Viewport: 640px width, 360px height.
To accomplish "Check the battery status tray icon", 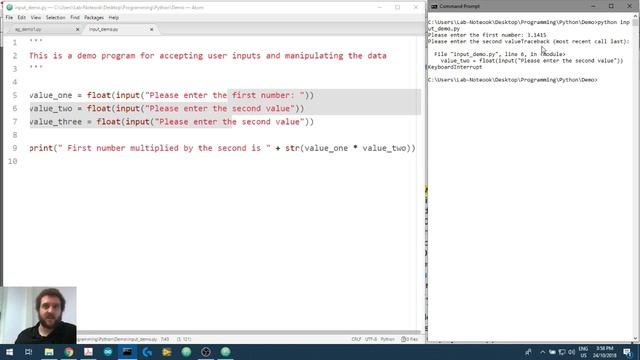I will [552, 352].
